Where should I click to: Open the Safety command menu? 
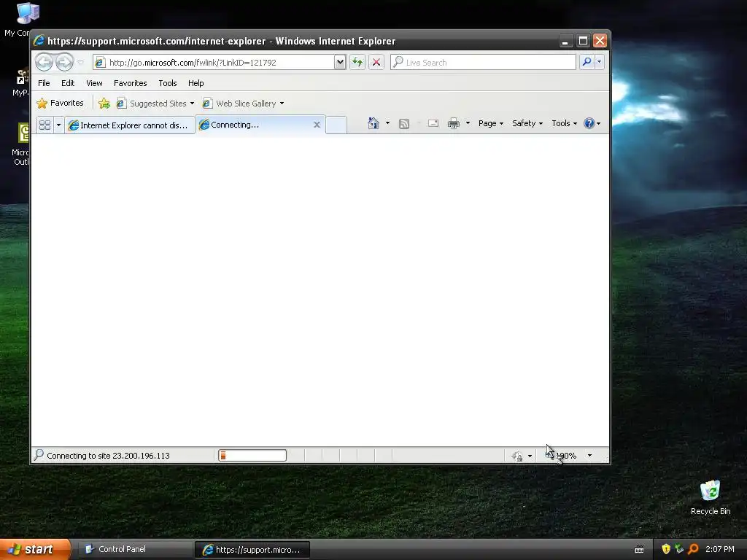tap(527, 124)
